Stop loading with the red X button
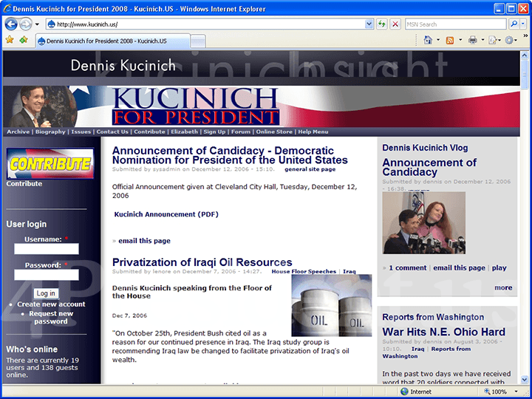Screen dimensions: 532x399 [x=395, y=24]
